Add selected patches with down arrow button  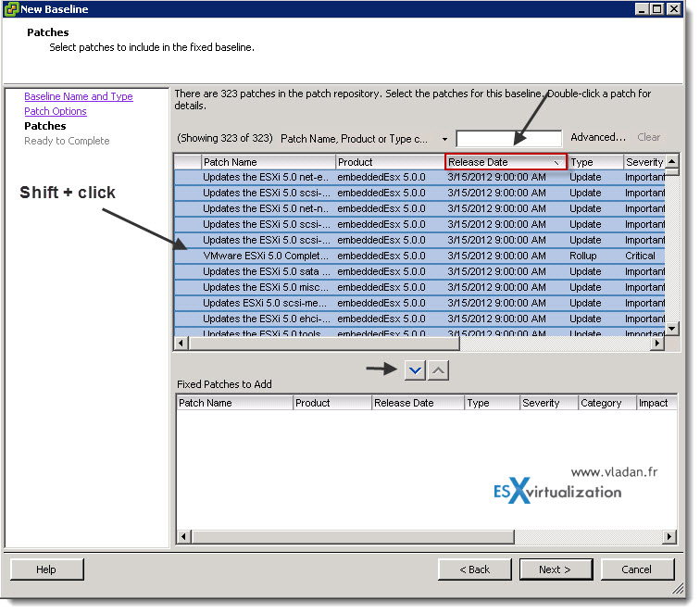(x=415, y=370)
